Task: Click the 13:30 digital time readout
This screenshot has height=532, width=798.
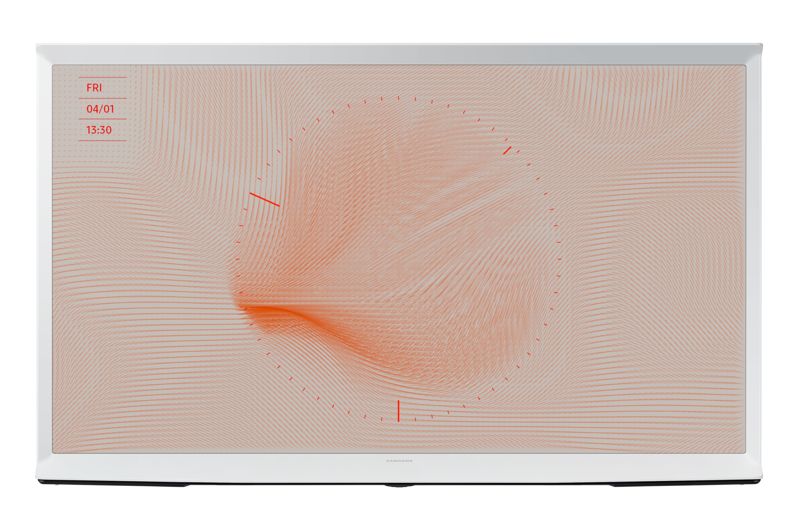Action: [99, 130]
